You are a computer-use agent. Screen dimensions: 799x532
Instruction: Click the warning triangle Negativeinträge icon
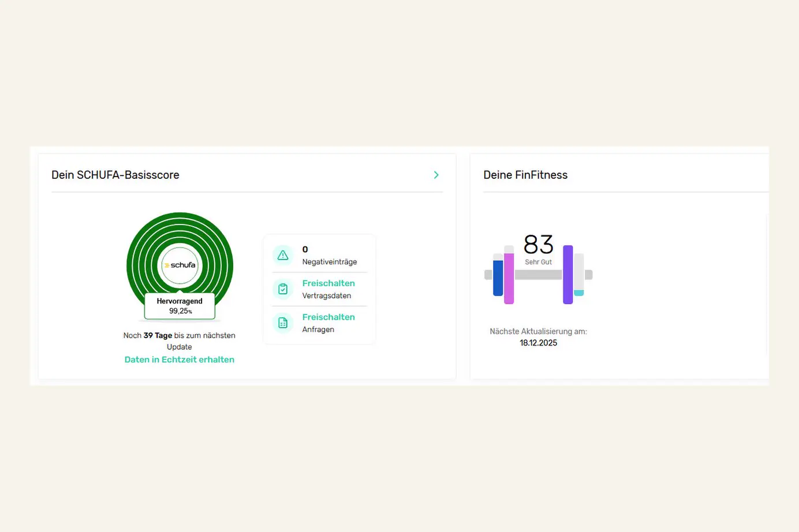[283, 255]
